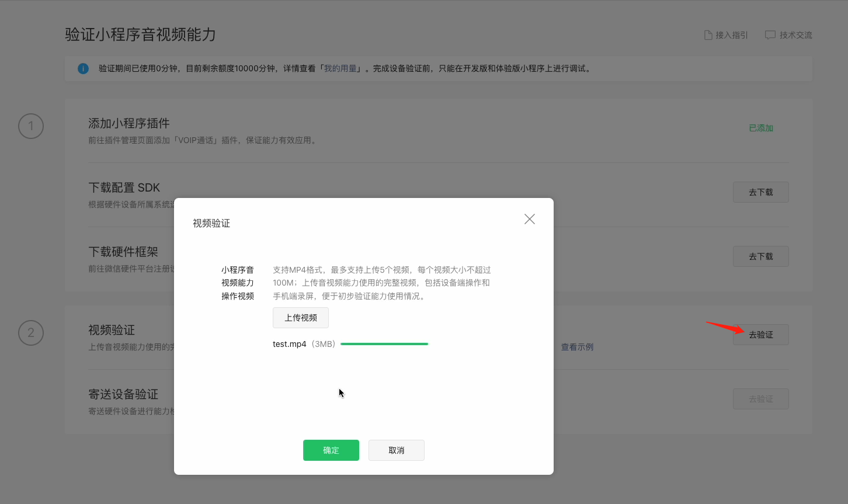Click the 寄送设备验证 heading
This screenshot has width=848, height=504.
(x=123, y=394)
